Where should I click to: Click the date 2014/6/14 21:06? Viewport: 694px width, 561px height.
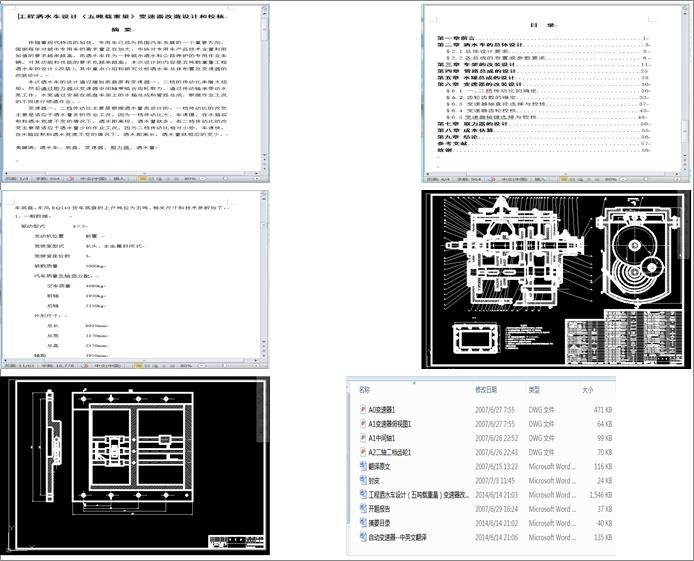pyautogui.click(x=497, y=537)
